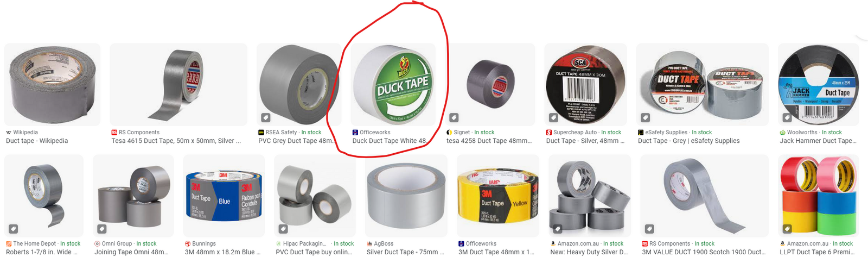This screenshot has height=263, width=868.
Task: Open the Wikipedia duct tape thumbnail
Action: point(52,85)
